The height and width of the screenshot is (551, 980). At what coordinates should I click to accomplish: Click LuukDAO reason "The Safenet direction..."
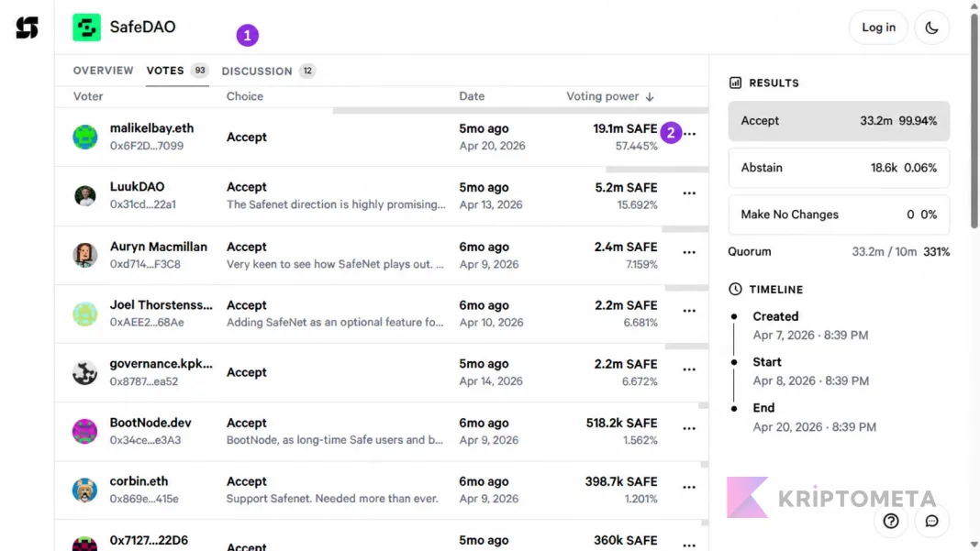pyautogui.click(x=336, y=204)
